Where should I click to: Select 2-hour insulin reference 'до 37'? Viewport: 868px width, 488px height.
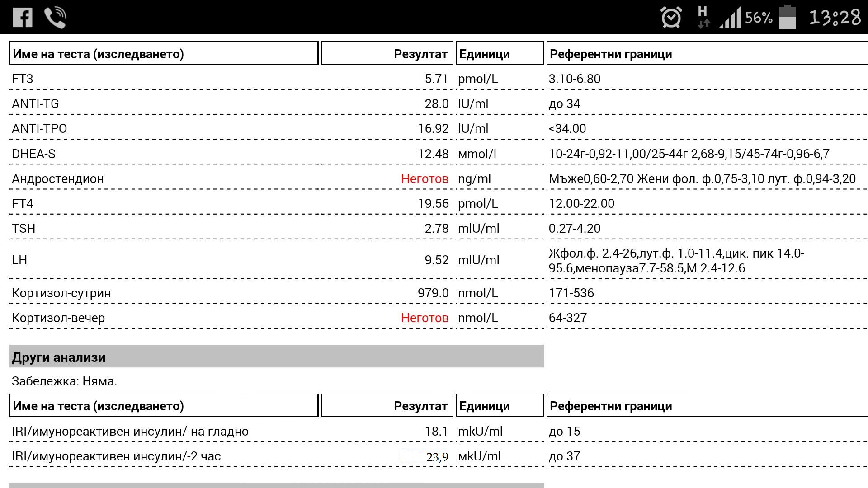[x=564, y=456]
